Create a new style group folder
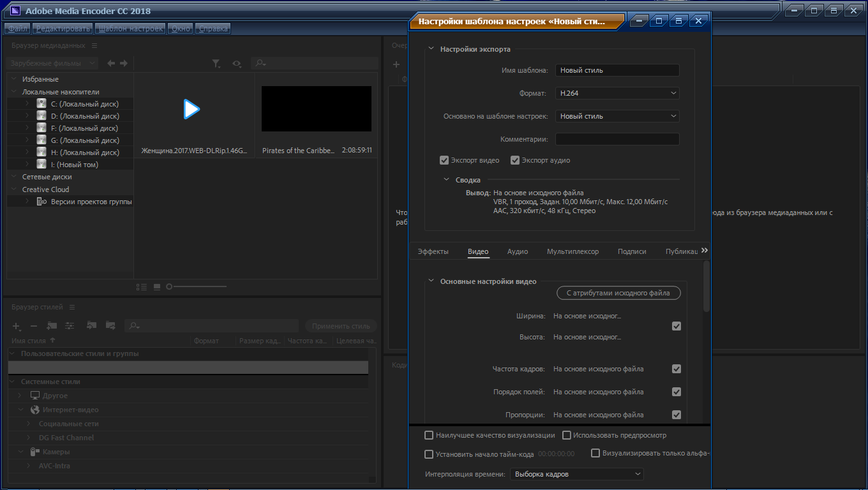The height and width of the screenshot is (490, 868). pyautogui.click(x=52, y=325)
